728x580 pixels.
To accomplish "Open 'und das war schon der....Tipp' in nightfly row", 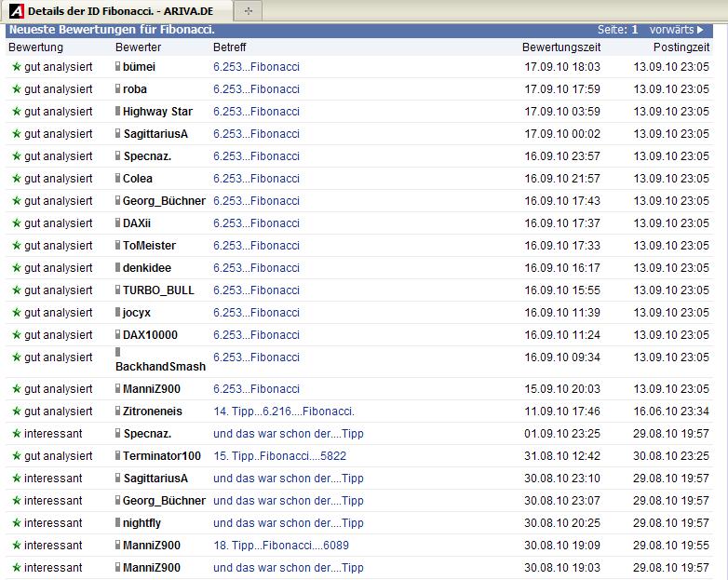I will [289, 523].
